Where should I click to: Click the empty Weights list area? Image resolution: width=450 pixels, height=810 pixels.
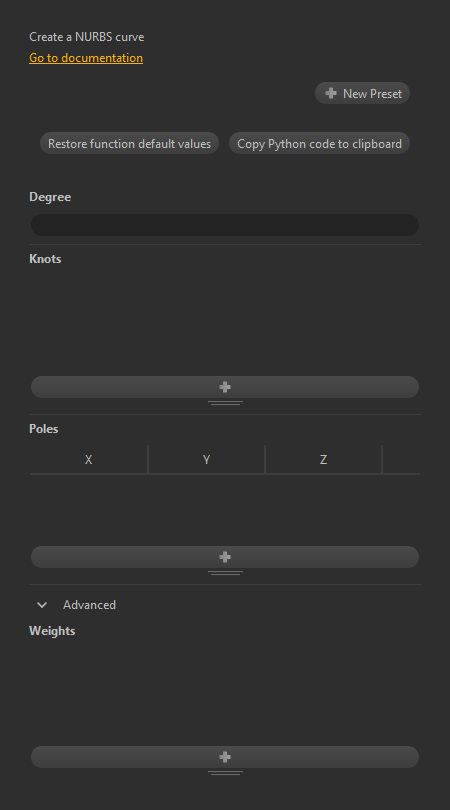225,692
